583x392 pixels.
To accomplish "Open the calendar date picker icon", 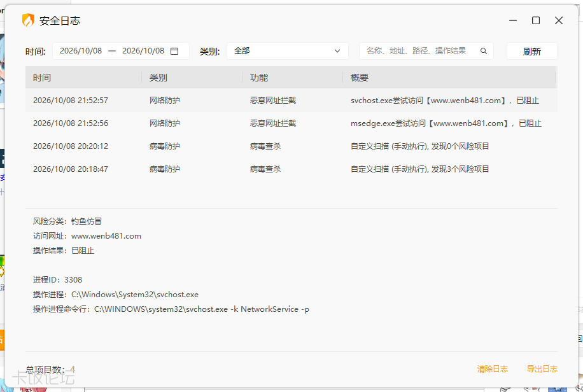I will click(174, 52).
